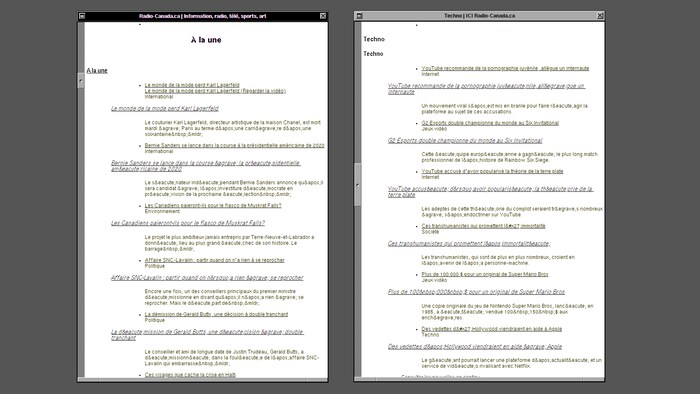The height and width of the screenshot is (394, 700).
Task: Open italic headline about Gerald Butts démission
Action: 207,335
